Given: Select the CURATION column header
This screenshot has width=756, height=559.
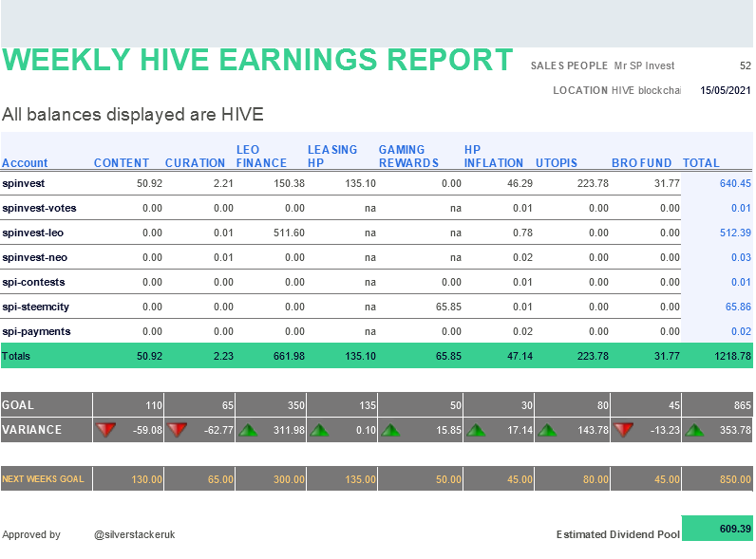Looking at the screenshot, I should click(195, 163).
